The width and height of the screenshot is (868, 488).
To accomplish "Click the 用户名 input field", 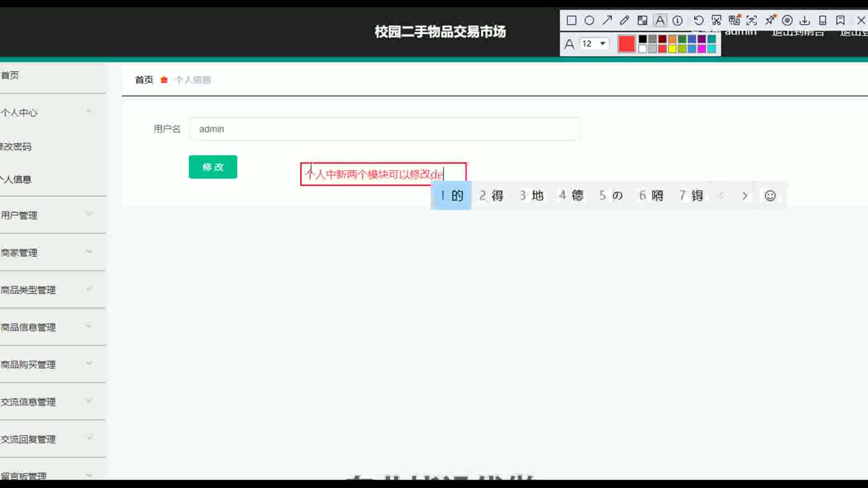I will (x=384, y=129).
